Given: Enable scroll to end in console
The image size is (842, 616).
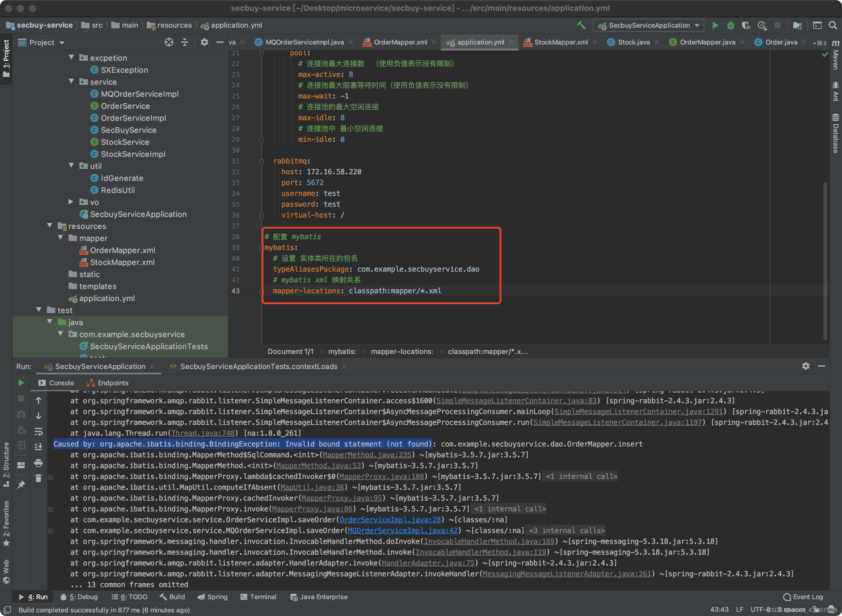Looking at the screenshot, I should (x=38, y=446).
